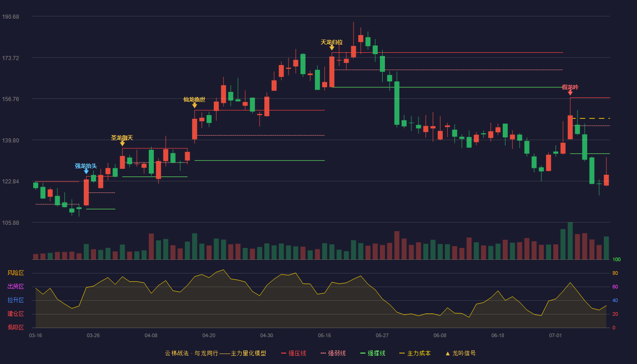Click the orange arrow marker below 仙龙临世
Image resolution: width=637 pixels, height=364 pixels.
point(195,105)
